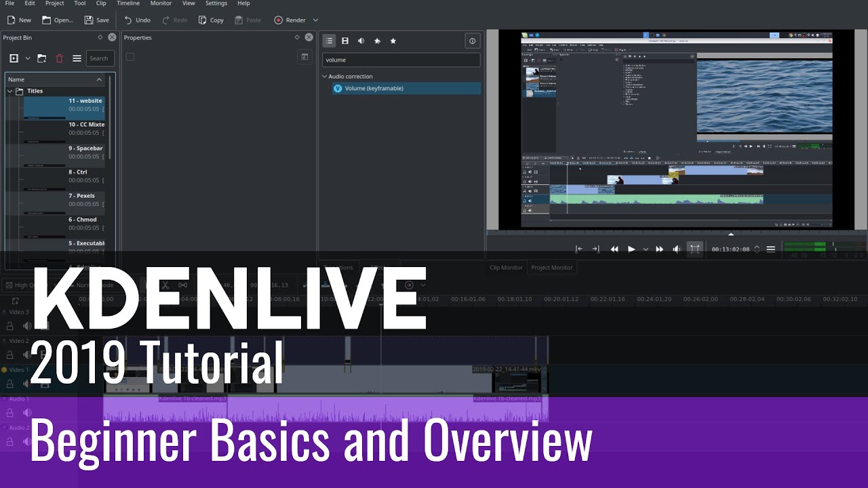
Task: Select the '10 - CC Mixter' clip
Action: pyautogui.click(x=64, y=131)
